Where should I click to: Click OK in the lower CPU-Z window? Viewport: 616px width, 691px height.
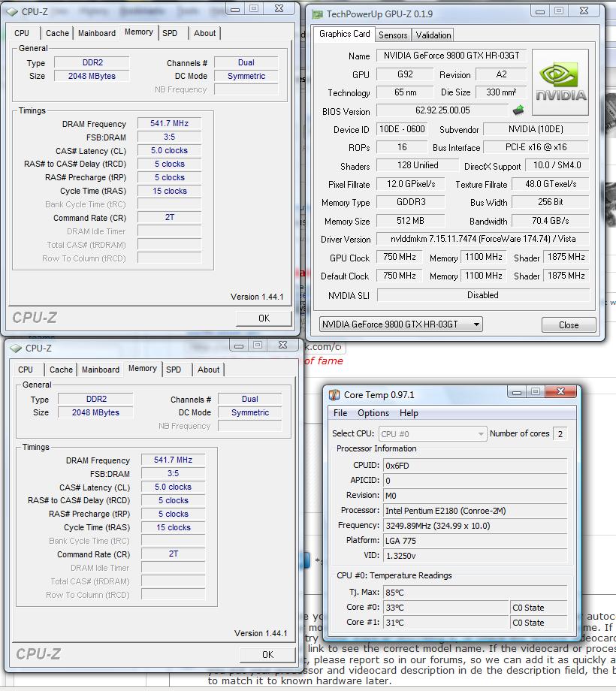point(267,655)
